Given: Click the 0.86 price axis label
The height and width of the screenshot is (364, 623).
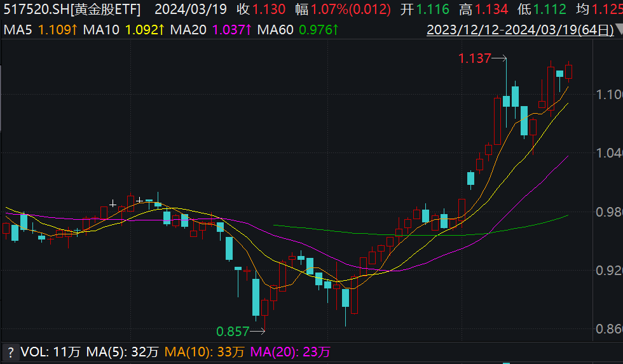Looking at the screenshot, I should tap(610, 328).
